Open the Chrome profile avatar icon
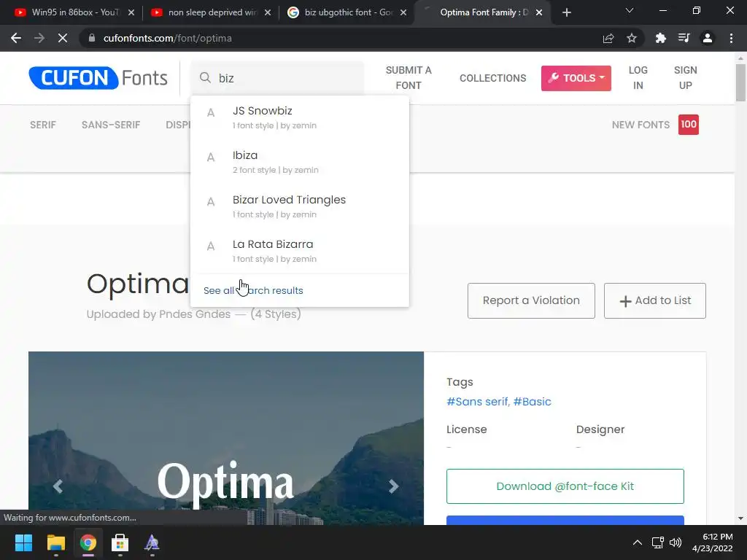747x560 pixels. pyautogui.click(x=708, y=38)
